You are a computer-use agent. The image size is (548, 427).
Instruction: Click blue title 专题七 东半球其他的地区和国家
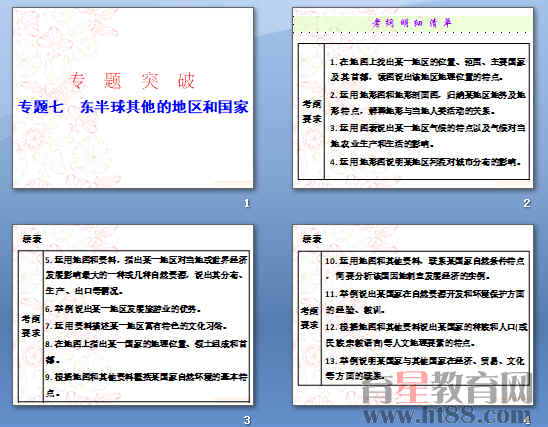(133, 107)
